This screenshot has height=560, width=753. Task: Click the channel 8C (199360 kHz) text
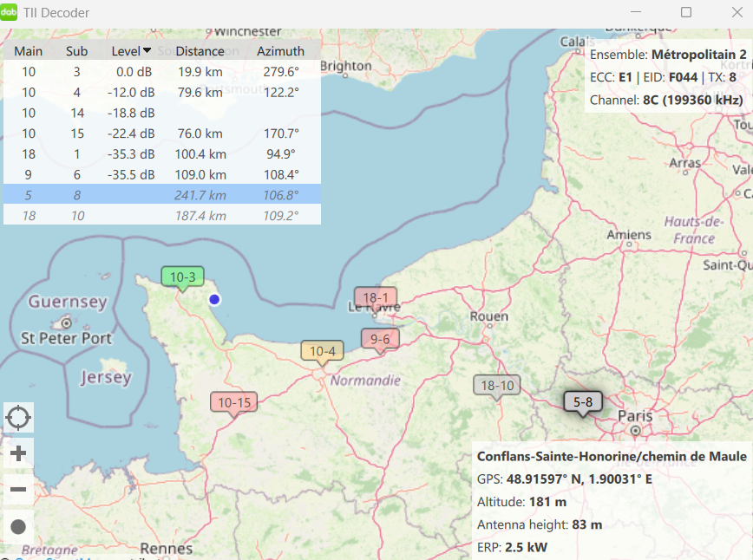tap(692, 100)
